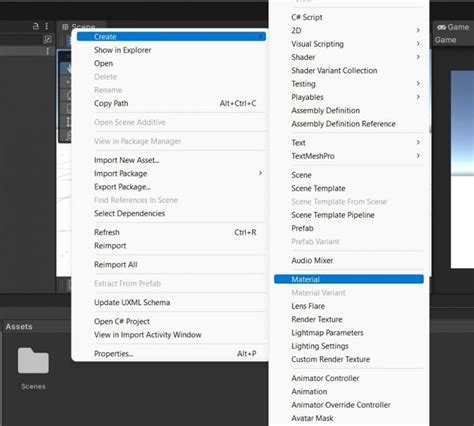Expand the Playables submenu
The image size is (474, 426).
pyautogui.click(x=349, y=97)
